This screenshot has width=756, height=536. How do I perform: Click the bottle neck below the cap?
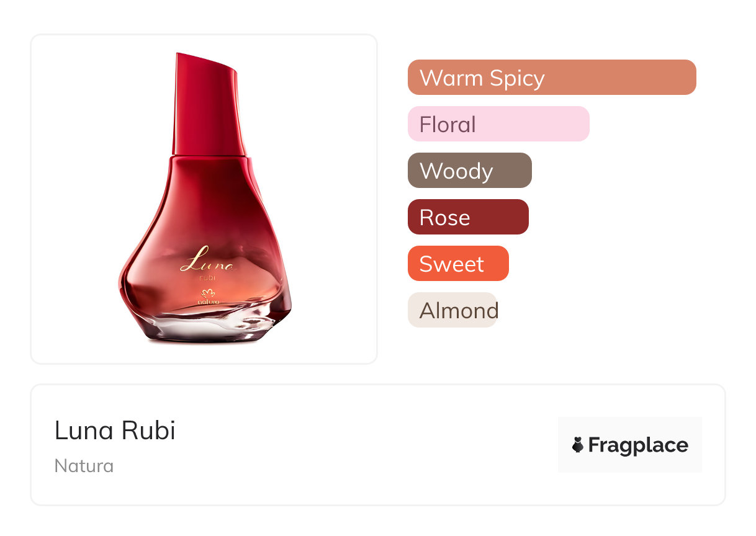coord(208,163)
